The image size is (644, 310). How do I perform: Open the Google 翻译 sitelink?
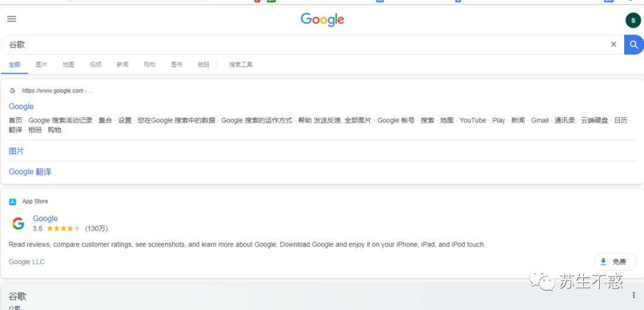(x=30, y=172)
